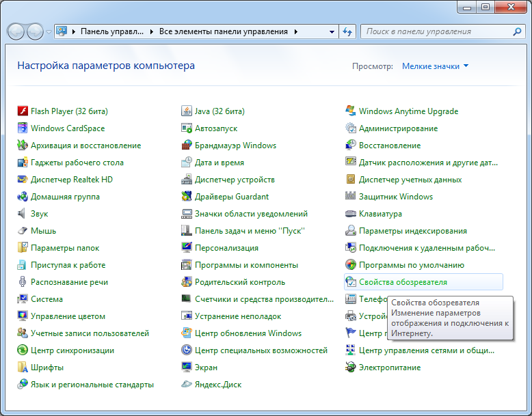Open the Персонализация icon
This screenshot has width=532, height=416.
186,248
